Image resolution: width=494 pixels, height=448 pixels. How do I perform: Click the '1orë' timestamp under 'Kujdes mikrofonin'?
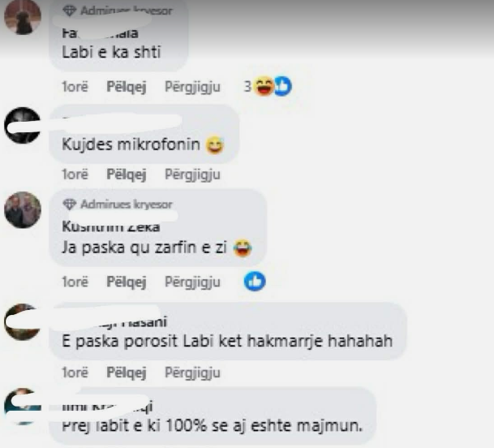[75, 174]
